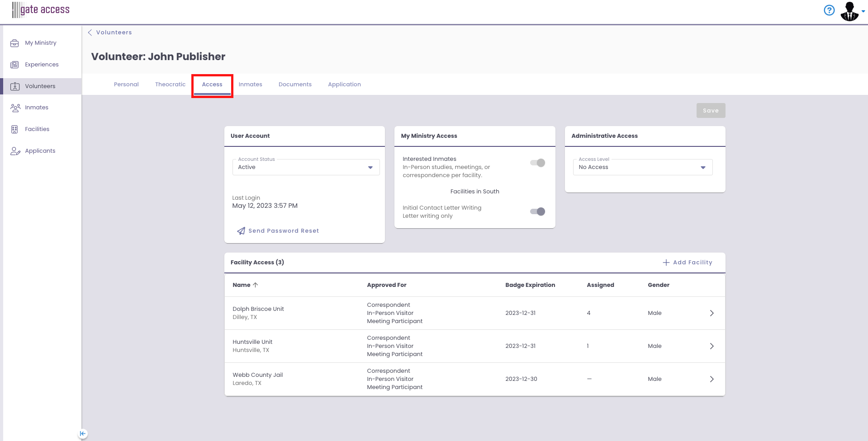Image resolution: width=868 pixels, height=441 pixels.
Task: Click the paper plane password reset icon
Action: click(x=241, y=231)
